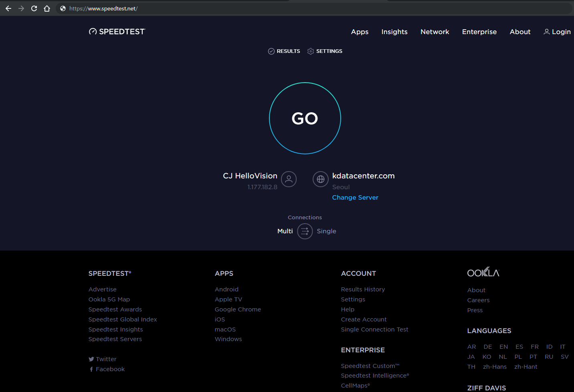Image resolution: width=574 pixels, height=392 pixels.
Task: Open Speedtest Insights footer link
Action: (115, 329)
